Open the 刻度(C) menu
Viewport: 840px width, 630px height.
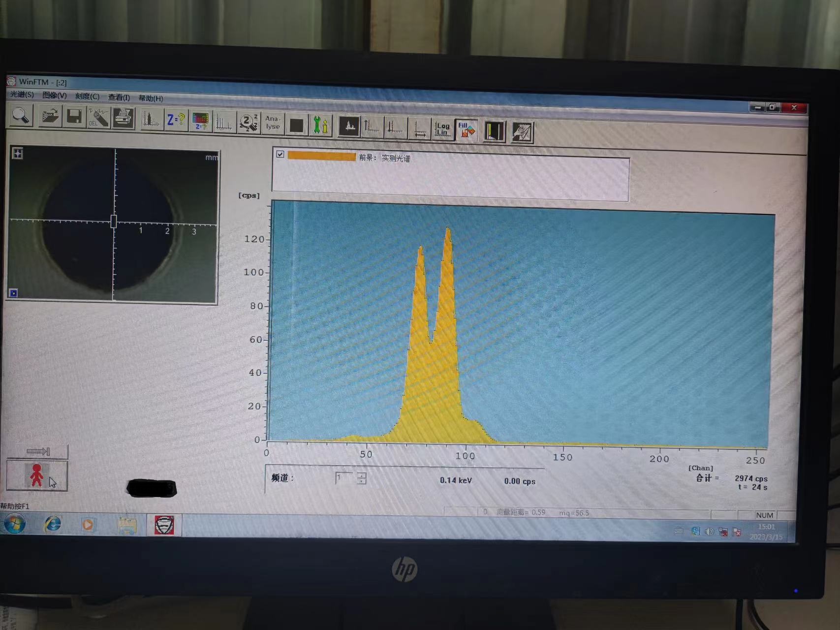[x=87, y=96]
